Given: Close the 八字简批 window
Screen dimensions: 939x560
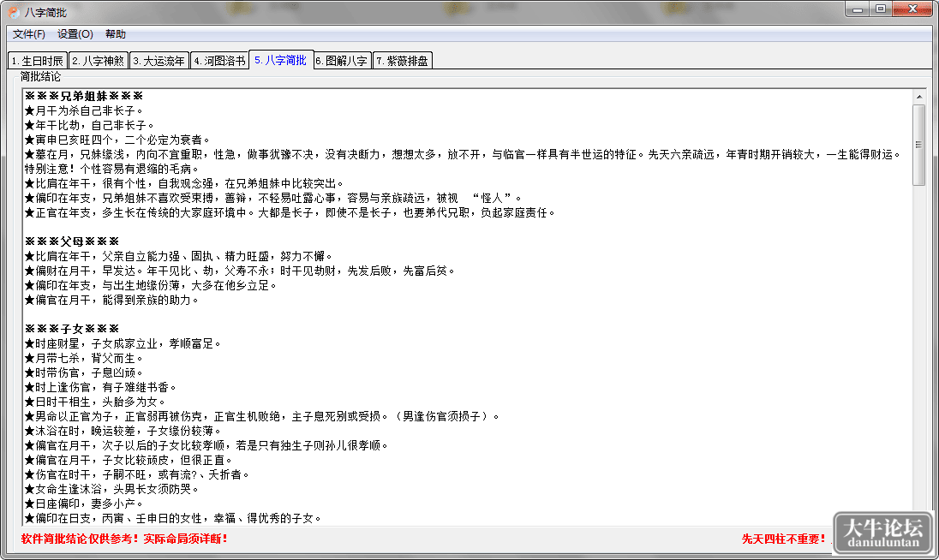Looking at the screenshot, I should (x=912, y=9).
